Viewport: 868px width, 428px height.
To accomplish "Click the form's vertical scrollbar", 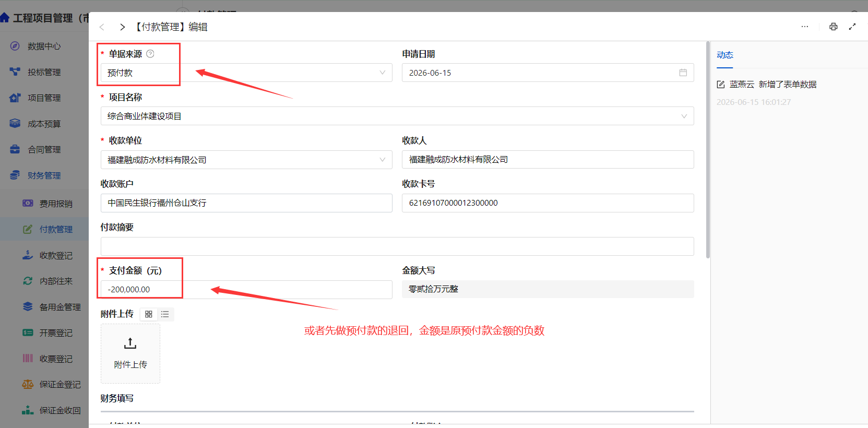I will 708,150.
